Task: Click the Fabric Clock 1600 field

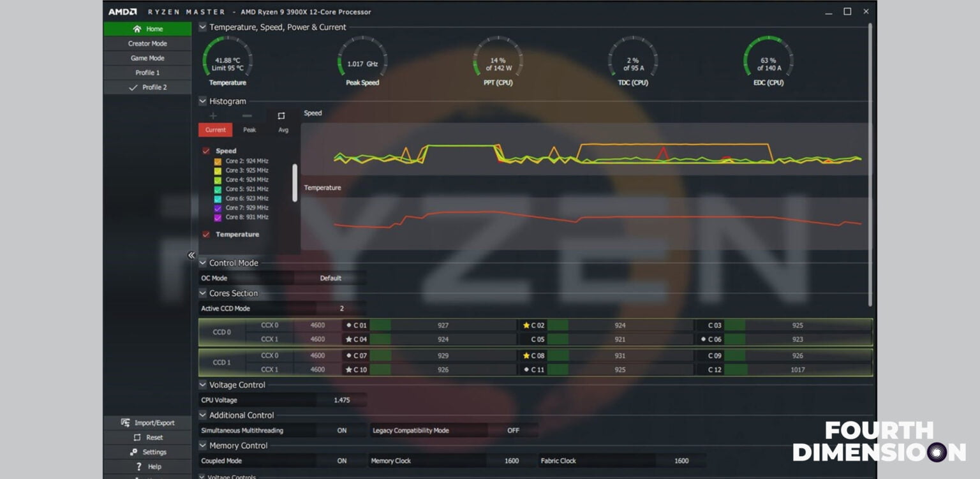Action: [x=681, y=461]
